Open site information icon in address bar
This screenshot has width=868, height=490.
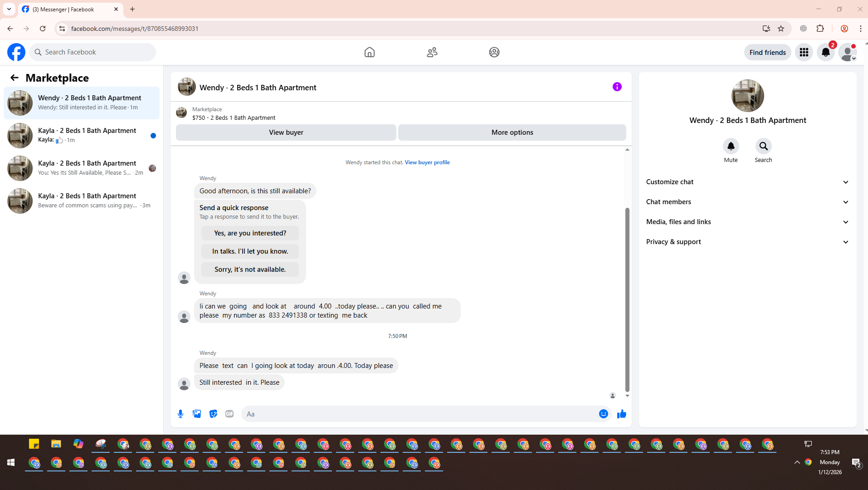(x=62, y=29)
